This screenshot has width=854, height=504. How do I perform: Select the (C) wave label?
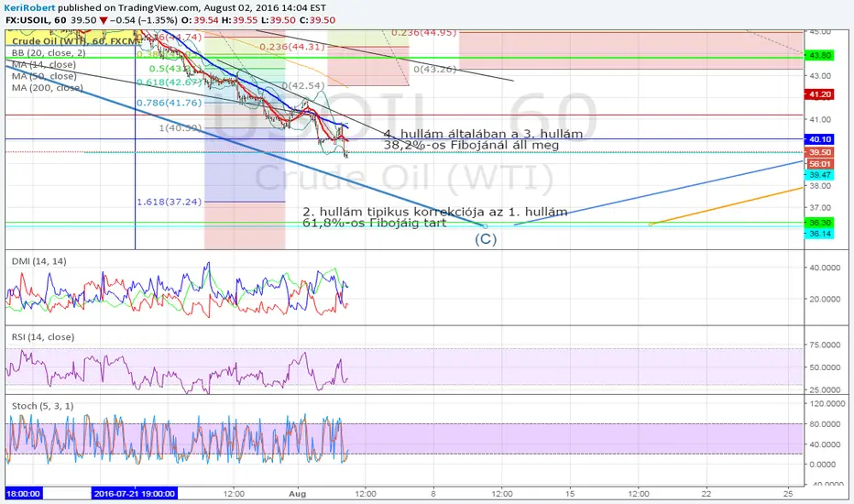pyautogui.click(x=486, y=238)
